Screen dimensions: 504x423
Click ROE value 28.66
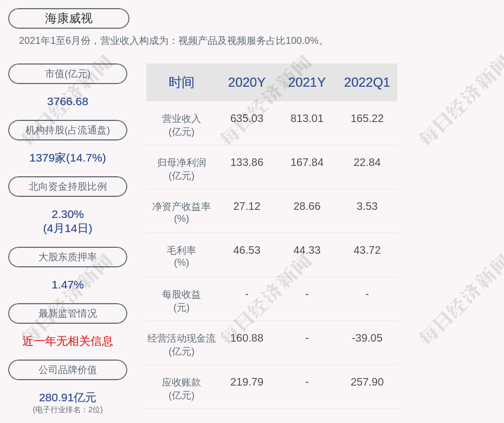point(307,206)
